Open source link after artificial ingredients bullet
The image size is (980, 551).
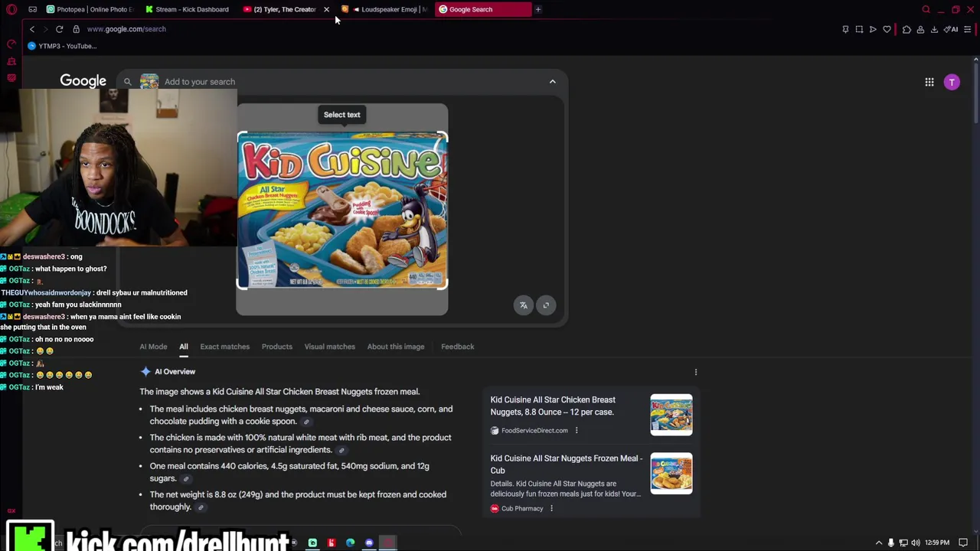coord(341,450)
